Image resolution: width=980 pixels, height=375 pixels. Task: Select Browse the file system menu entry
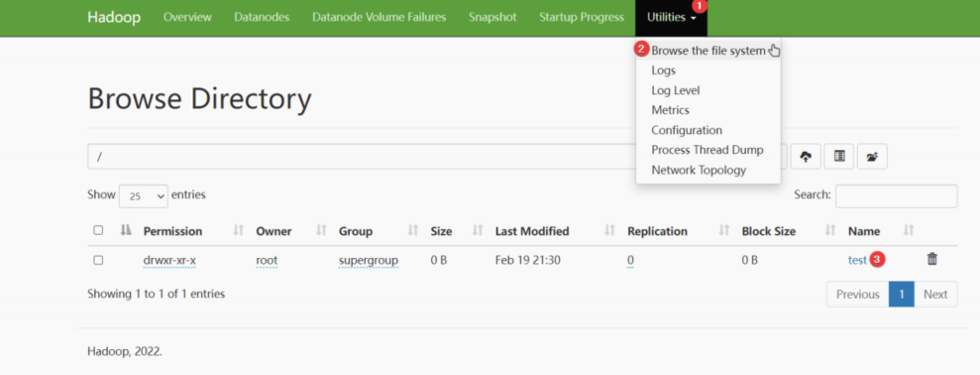[x=708, y=51]
